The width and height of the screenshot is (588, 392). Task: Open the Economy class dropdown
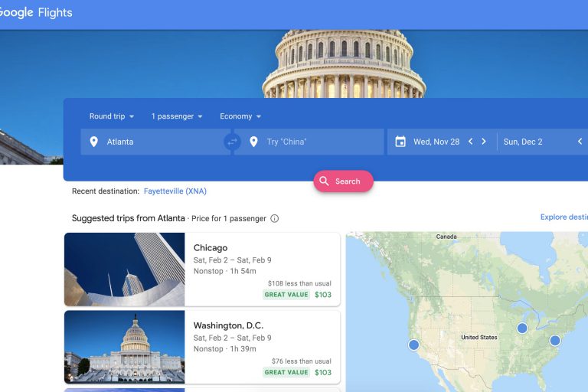click(x=240, y=116)
